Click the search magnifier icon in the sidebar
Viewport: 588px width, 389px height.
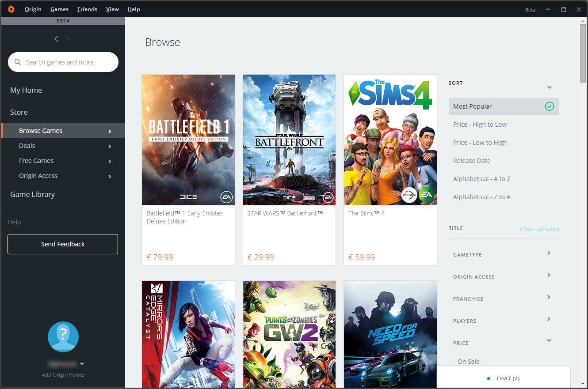(18, 62)
